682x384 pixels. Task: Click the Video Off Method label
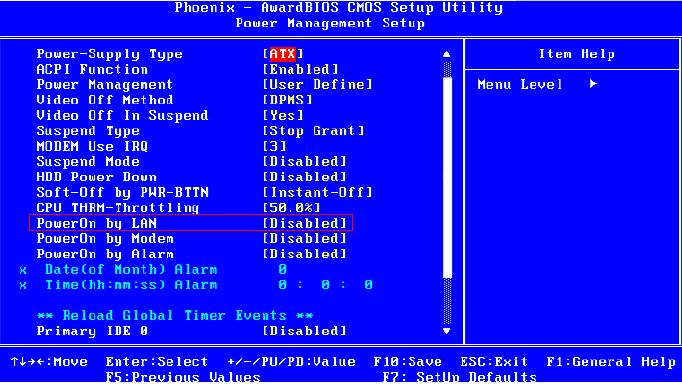click(x=105, y=100)
